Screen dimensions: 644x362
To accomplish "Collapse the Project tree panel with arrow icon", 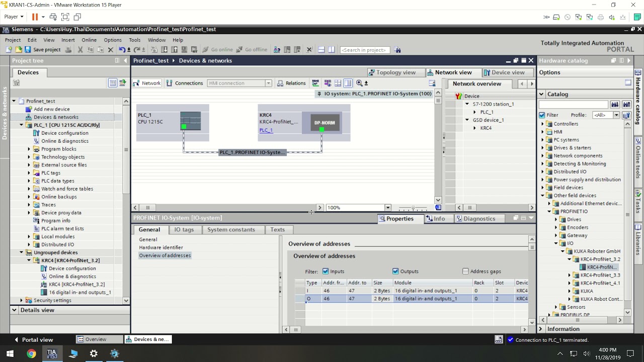I will click(x=126, y=60).
